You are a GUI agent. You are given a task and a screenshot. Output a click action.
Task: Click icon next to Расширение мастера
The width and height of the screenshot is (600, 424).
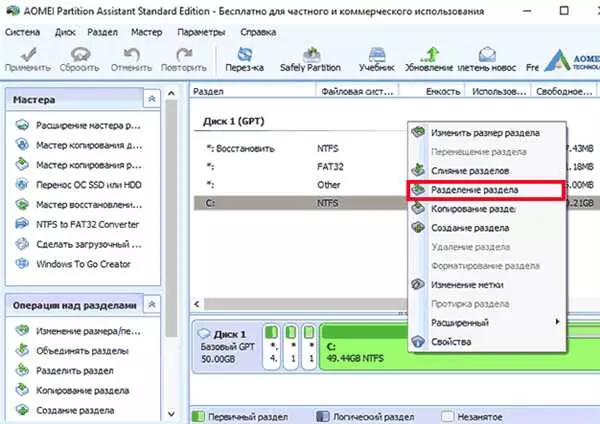click(22, 125)
